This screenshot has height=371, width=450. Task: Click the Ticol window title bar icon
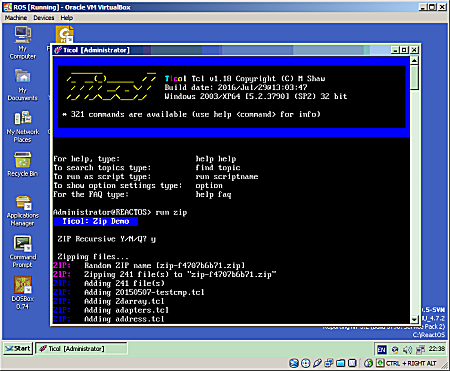pos(58,50)
